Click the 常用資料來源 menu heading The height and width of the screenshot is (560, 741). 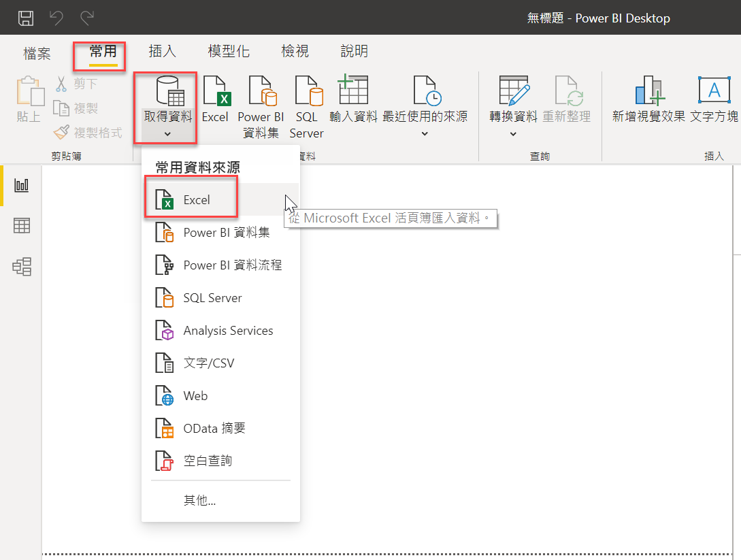click(x=197, y=167)
